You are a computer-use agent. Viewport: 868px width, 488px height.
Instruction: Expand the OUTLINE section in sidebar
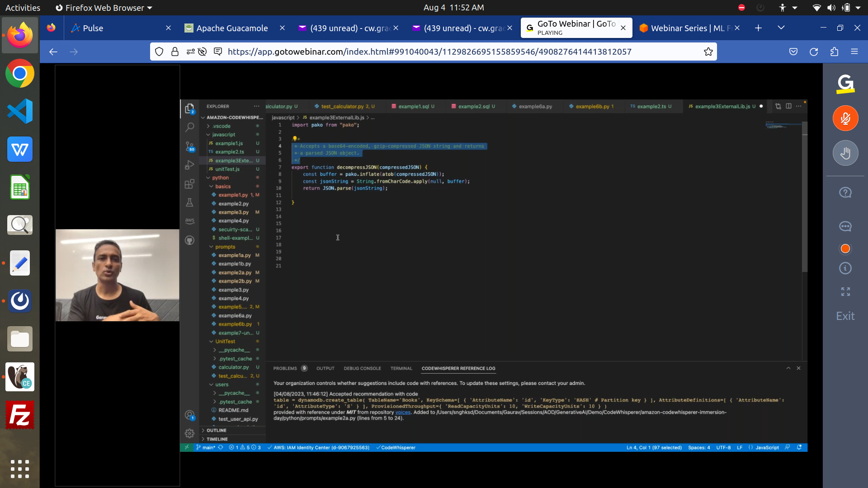tap(217, 430)
